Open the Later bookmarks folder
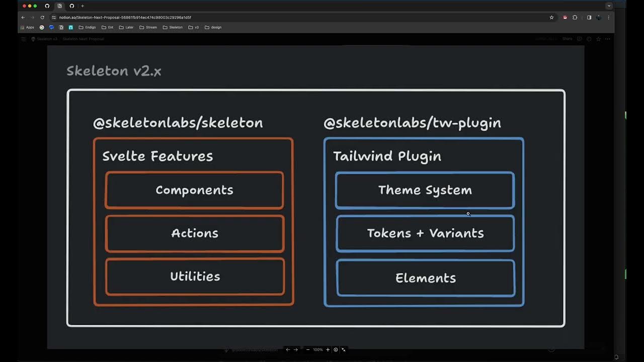This screenshot has width=644, height=362. [x=126, y=27]
